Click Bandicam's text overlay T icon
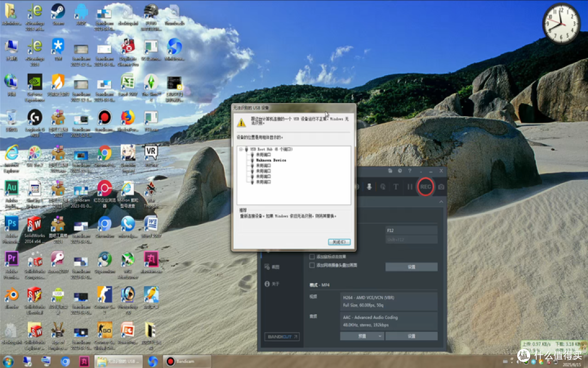Image resolution: width=588 pixels, height=368 pixels. [x=396, y=186]
